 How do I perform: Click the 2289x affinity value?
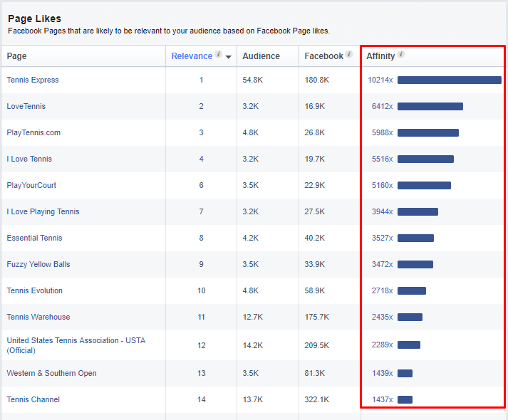coord(382,345)
